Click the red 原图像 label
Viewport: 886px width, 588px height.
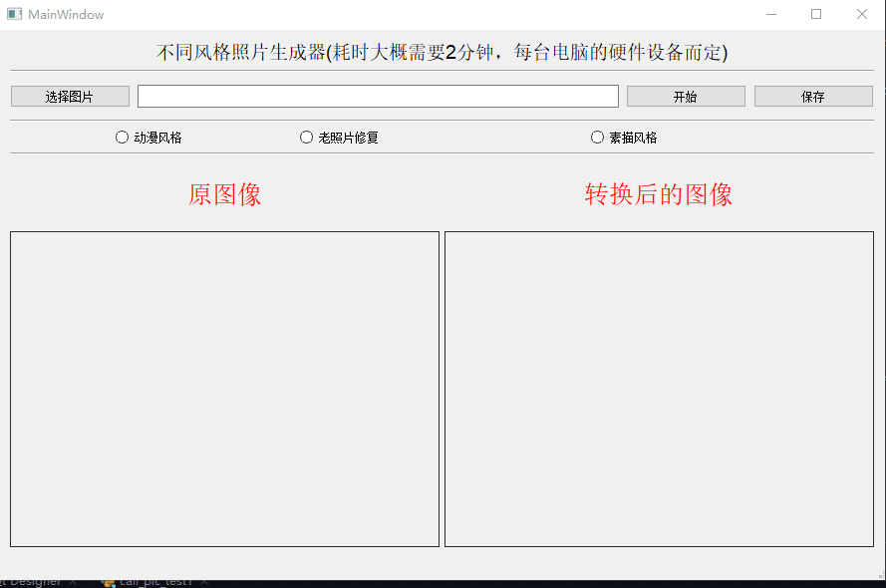[223, 195]
